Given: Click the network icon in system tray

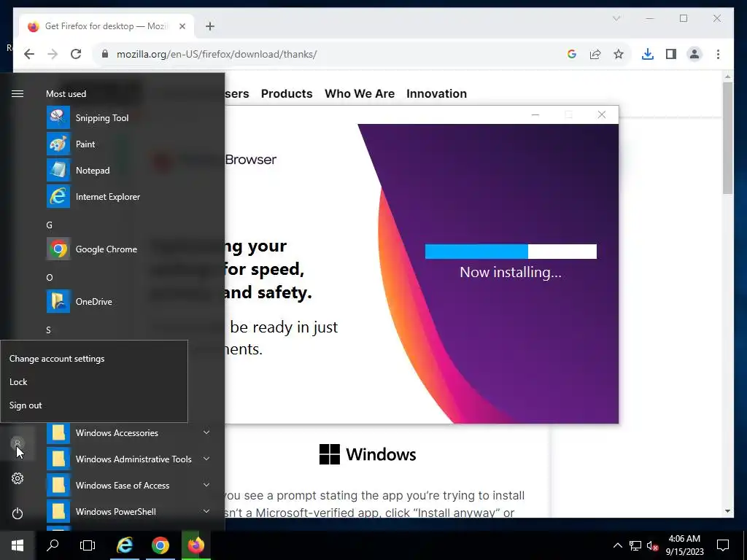Looking at the screenshot, I should (635, 545).
